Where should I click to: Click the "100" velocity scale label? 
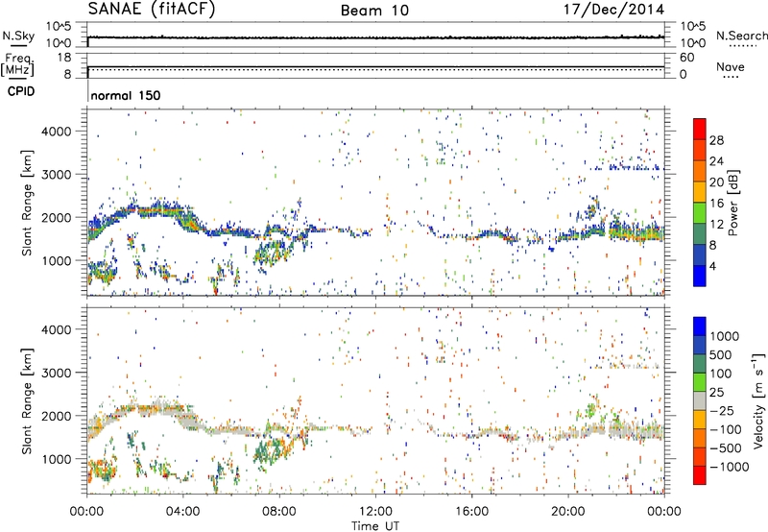721,374
